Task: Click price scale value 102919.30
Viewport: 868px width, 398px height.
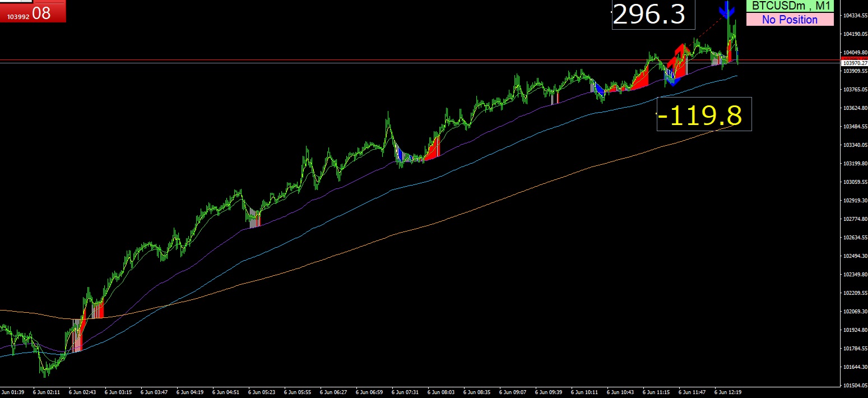Action: coord(855,200)
